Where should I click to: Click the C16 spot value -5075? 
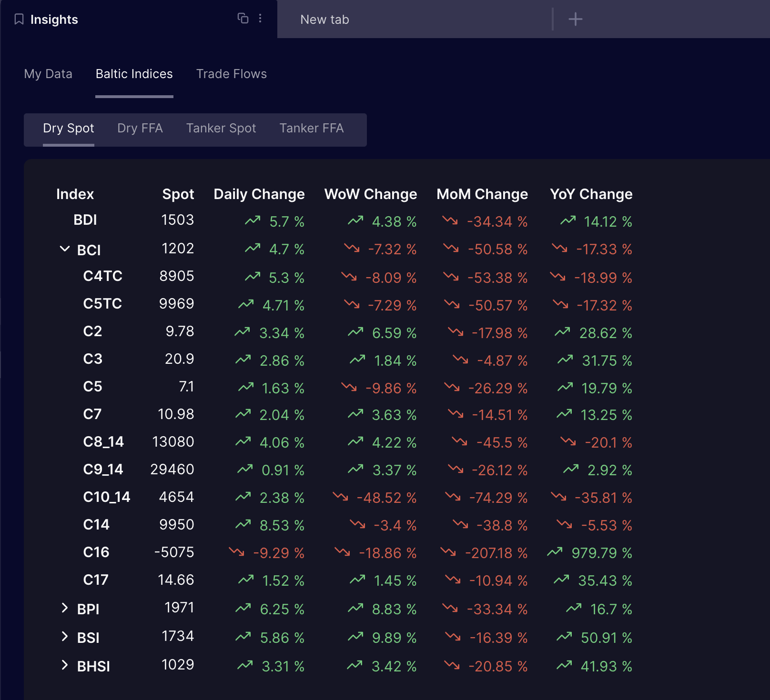[x=174, y=552]
